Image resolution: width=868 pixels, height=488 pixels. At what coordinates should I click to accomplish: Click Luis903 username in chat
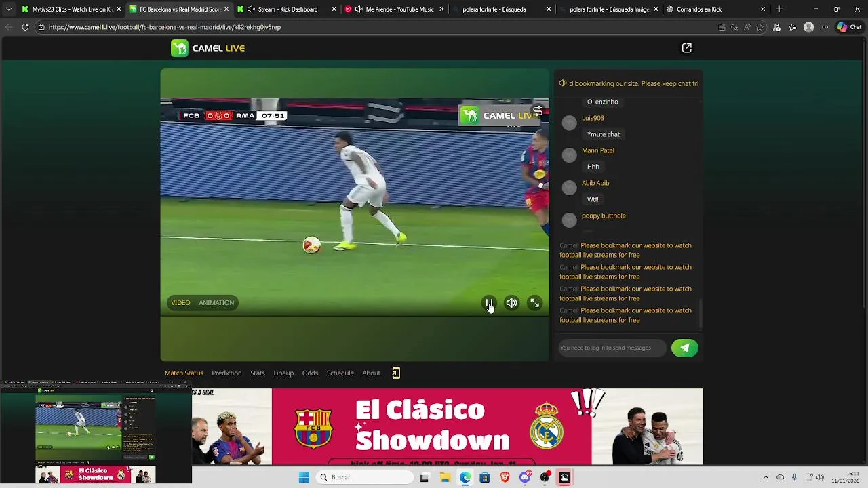tap(593, 118)
